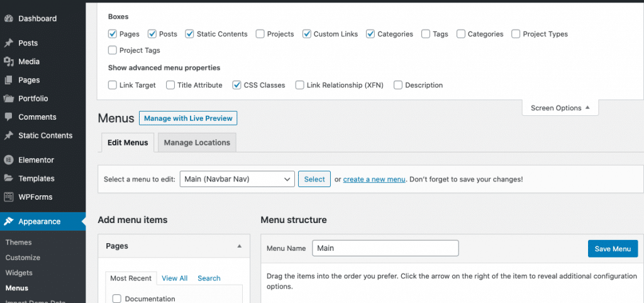Click the Posts pushpin icon
Image resolution: width=644 pixels, height=303 pixels.
tap(9, 43)
